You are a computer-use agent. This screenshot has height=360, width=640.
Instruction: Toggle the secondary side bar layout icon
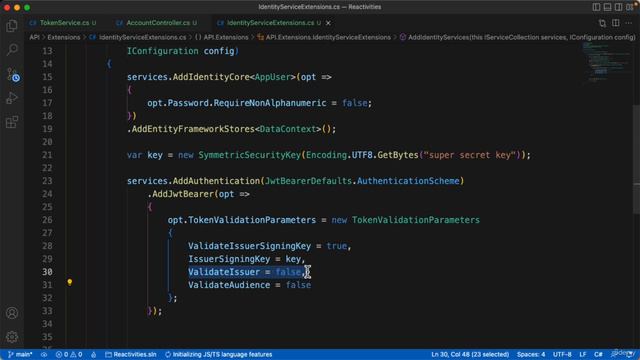[x=618, y=7]
